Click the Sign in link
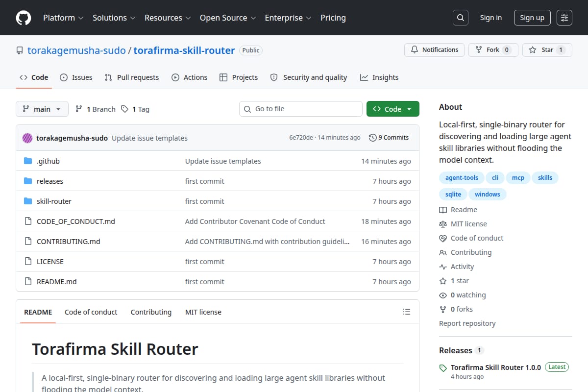The height and width of the screenshot is (392, 588). coord(491,18)
